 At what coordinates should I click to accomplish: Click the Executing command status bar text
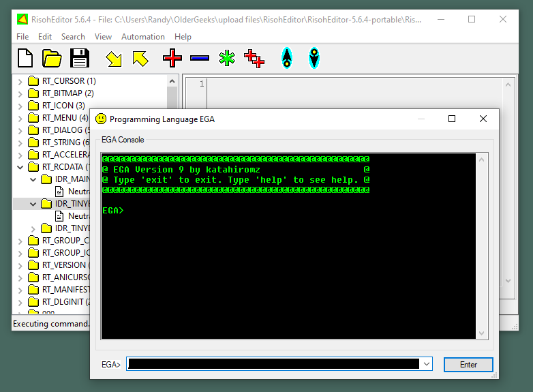[x=51, y=324]
